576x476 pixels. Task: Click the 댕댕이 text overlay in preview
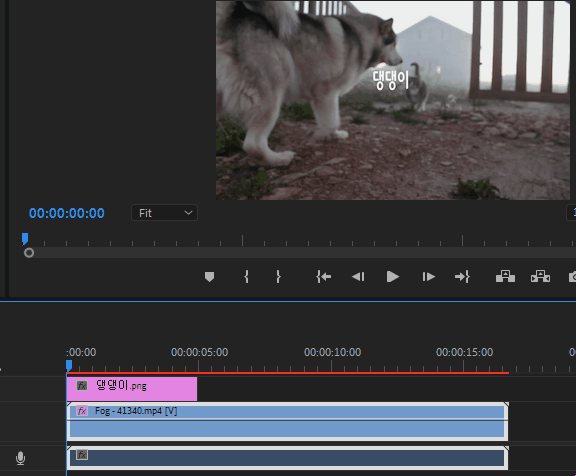(390, 80)
